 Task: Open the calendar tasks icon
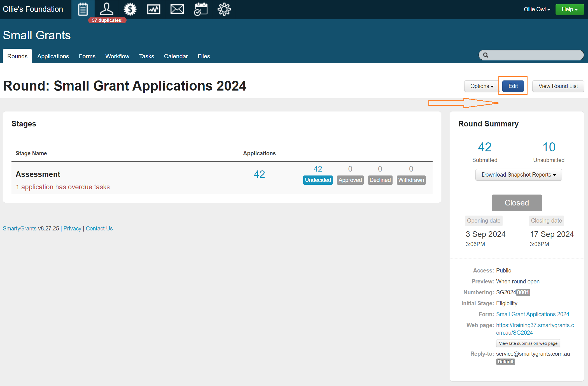click(x=201, y=10)
